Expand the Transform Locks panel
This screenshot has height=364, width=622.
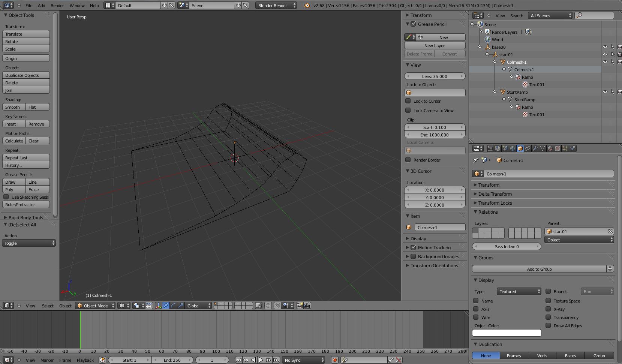(x=495, y=203)
